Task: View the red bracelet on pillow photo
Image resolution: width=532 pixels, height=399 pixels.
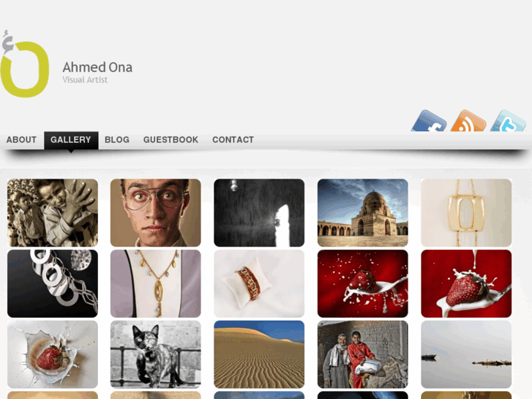Action: [259, 283]
